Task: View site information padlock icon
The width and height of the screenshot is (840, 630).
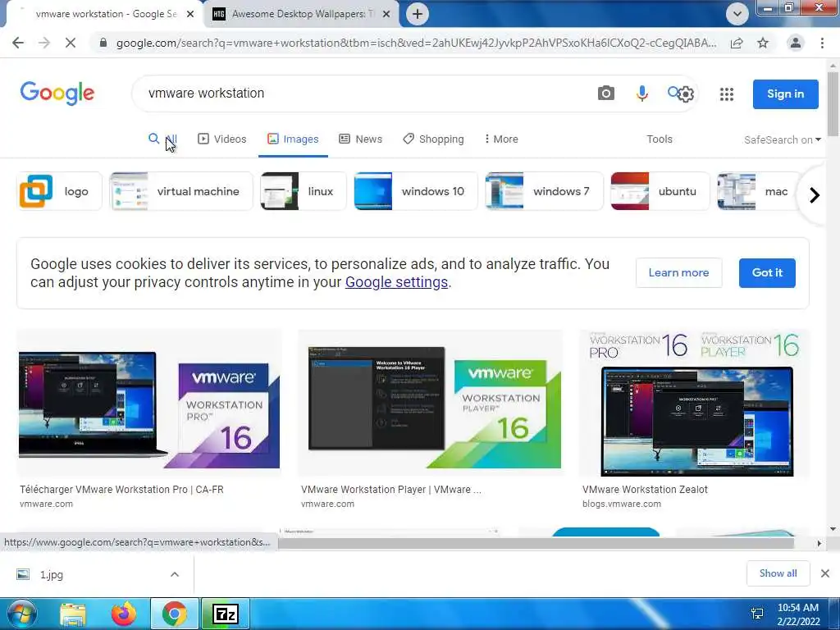Action: coord(103,43)
